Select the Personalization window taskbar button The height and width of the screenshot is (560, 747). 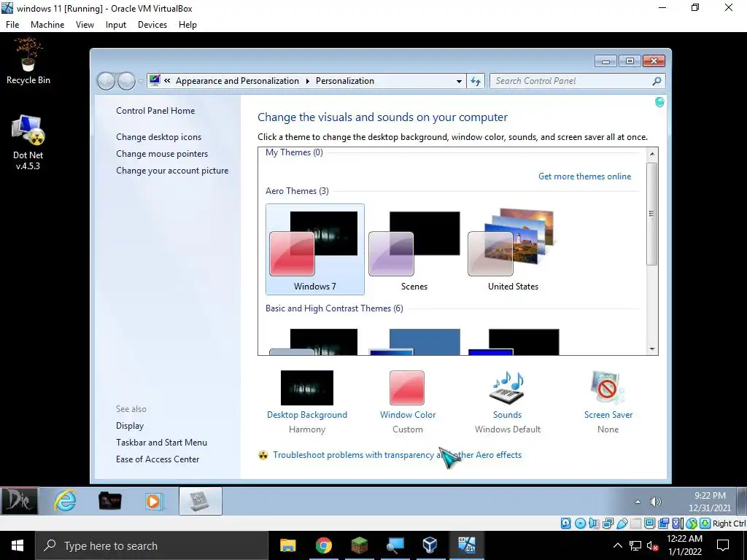pyautogui.click(x=200, y=501)
